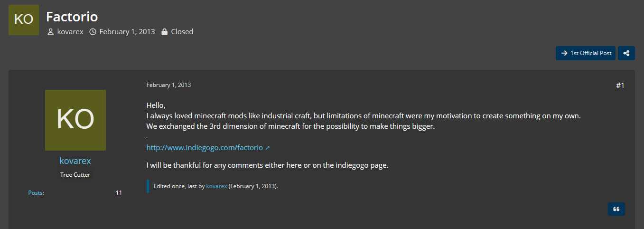Click the quote icon on post #1
The image size is (644, 229).
(616, 209)
